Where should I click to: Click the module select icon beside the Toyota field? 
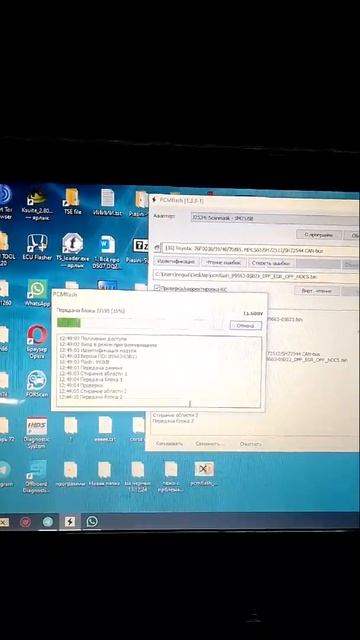[x=157, y=249]
